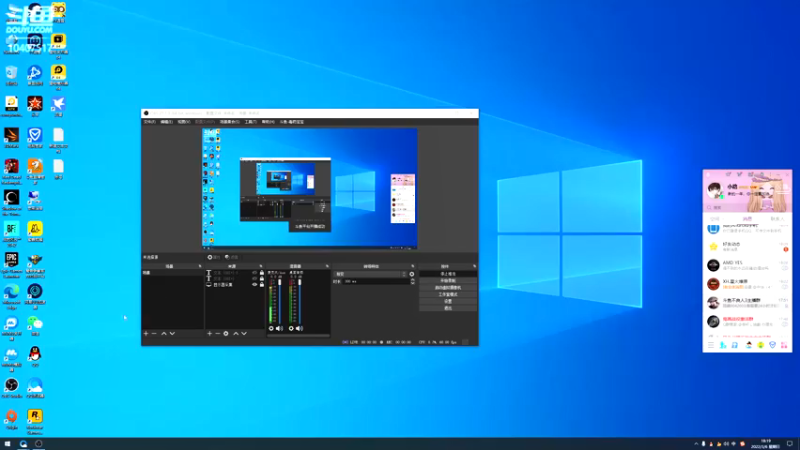Open QQ security shield icon in bottom bar
Viewport: 800px width, 450px height.
(x=772, y=345)
